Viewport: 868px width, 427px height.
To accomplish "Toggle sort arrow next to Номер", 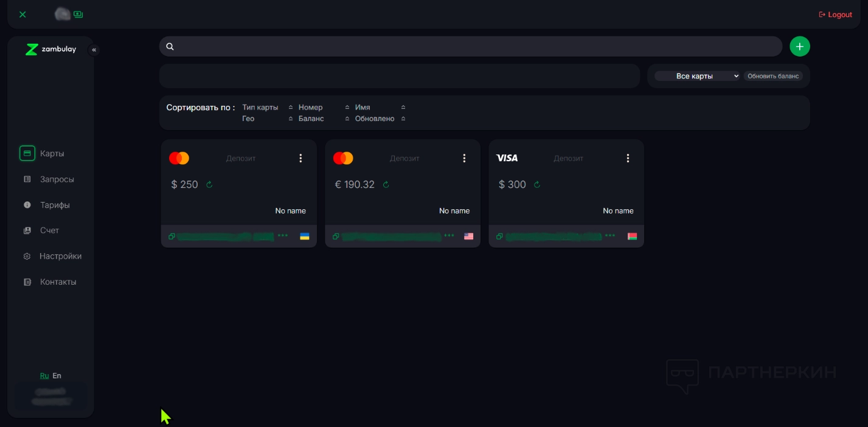I will pos(347,107).
